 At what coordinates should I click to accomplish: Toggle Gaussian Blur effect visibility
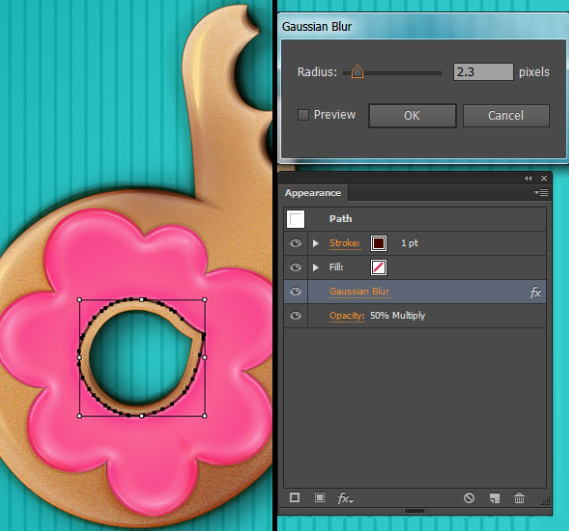pos(295,291)
